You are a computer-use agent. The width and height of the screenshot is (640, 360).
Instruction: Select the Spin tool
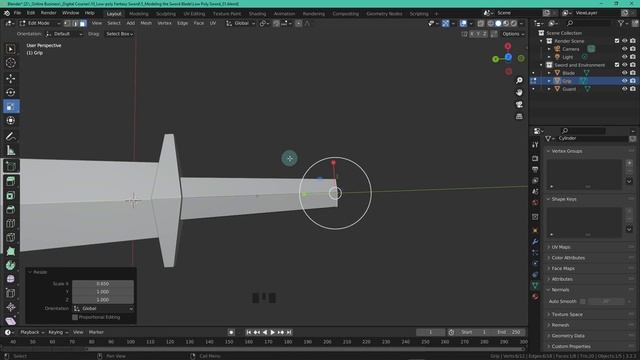click(11, 265)
